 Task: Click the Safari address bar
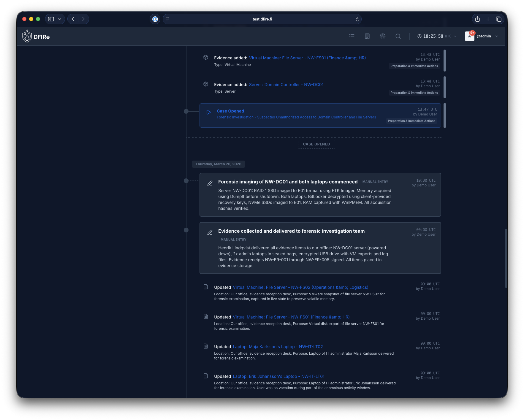coord(262,19)
